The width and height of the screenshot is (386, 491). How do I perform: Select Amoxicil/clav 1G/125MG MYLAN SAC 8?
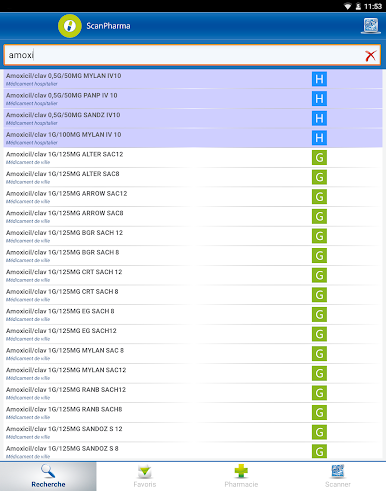point(193,354)
